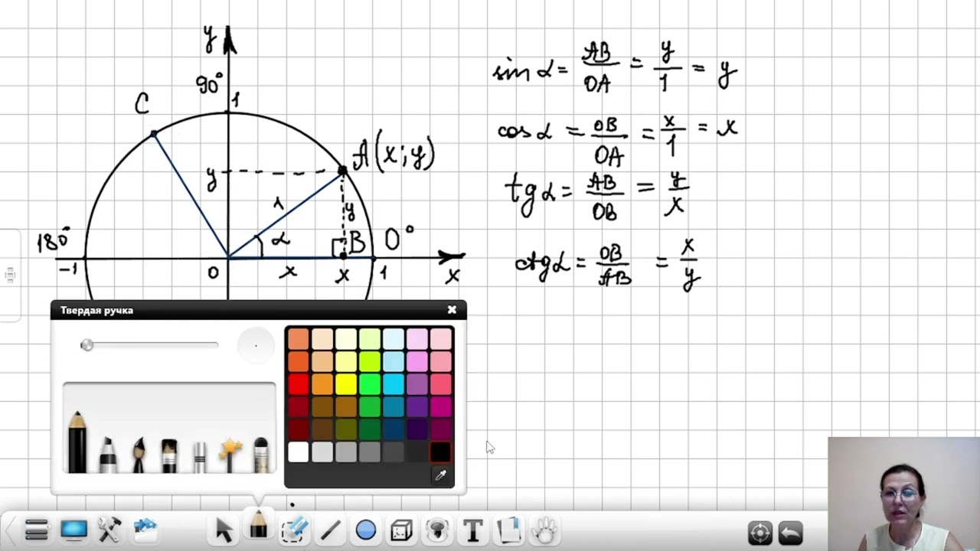This screenshot has width=980, height=551.
Task: Choose the calligraphy brush tip
Action: [139, 454]
